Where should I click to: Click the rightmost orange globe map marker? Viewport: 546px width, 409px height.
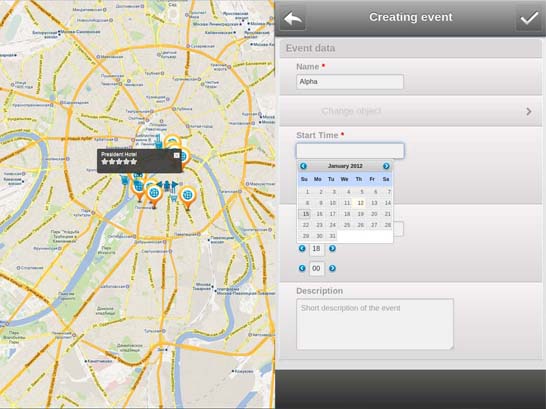(x=187, y=198)
